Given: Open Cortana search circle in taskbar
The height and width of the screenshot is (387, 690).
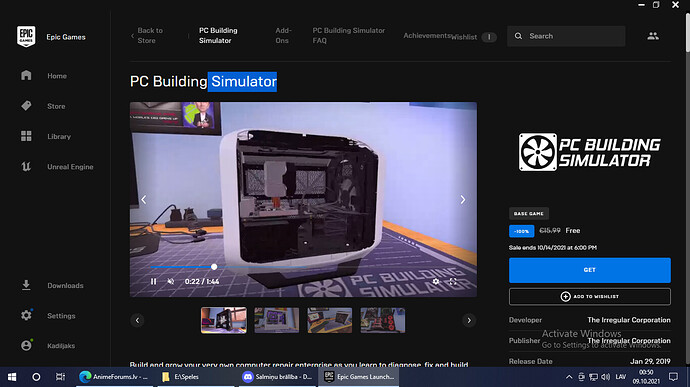Looking at the screenshot, I should click(36, 377).
